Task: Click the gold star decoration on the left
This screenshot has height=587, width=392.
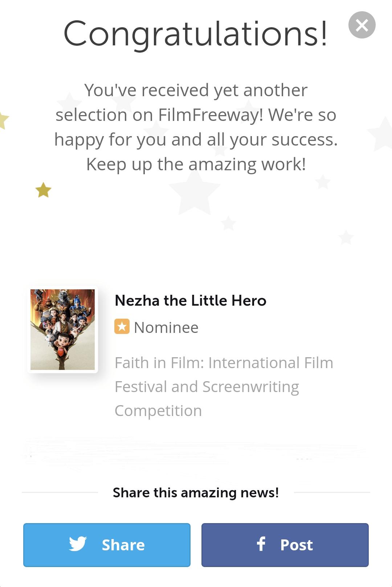Action: [x=42, y=190]
